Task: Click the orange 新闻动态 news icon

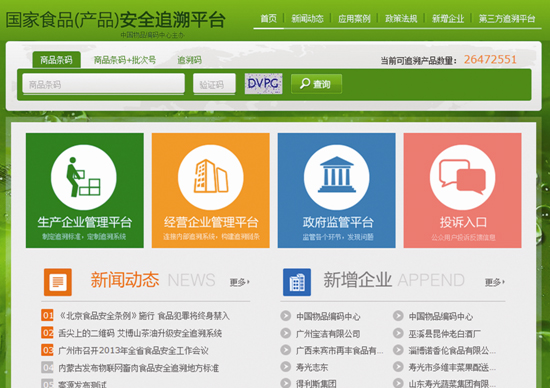Action: [x=58, y=282]
